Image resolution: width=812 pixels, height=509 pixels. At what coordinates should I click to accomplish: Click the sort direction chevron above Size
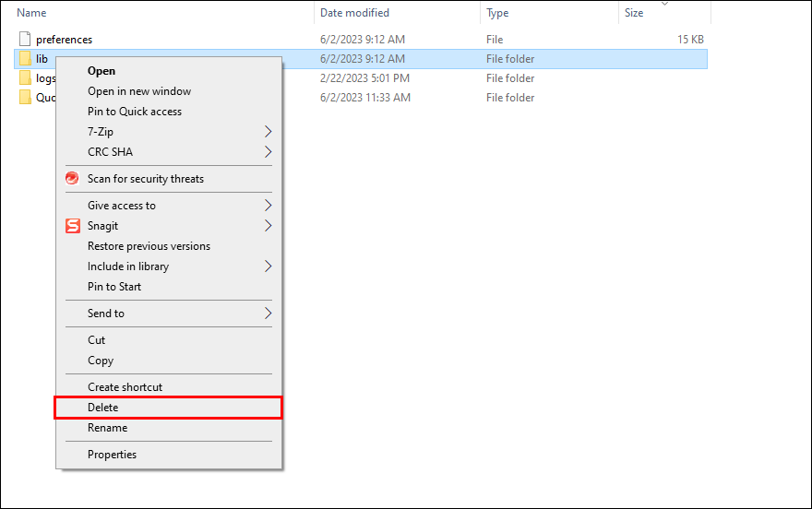(x=665, y=4)
